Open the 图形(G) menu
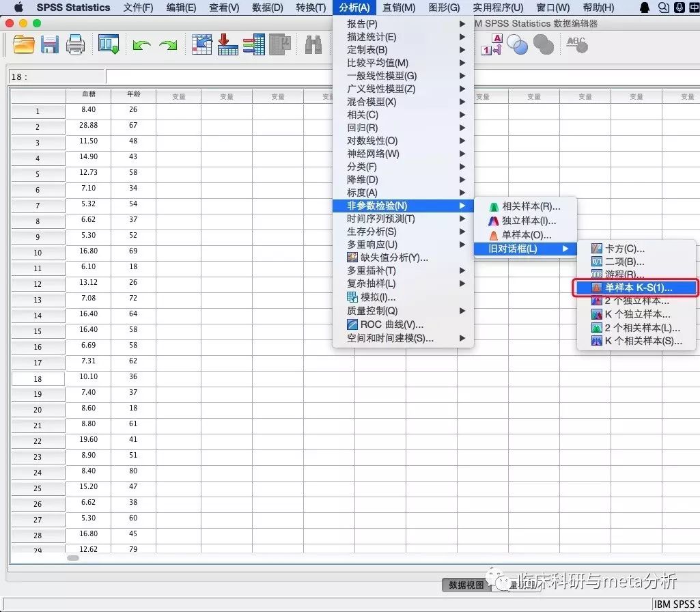Screen dimensions: 700x612 pyautogui.click(x=444, y=8)
